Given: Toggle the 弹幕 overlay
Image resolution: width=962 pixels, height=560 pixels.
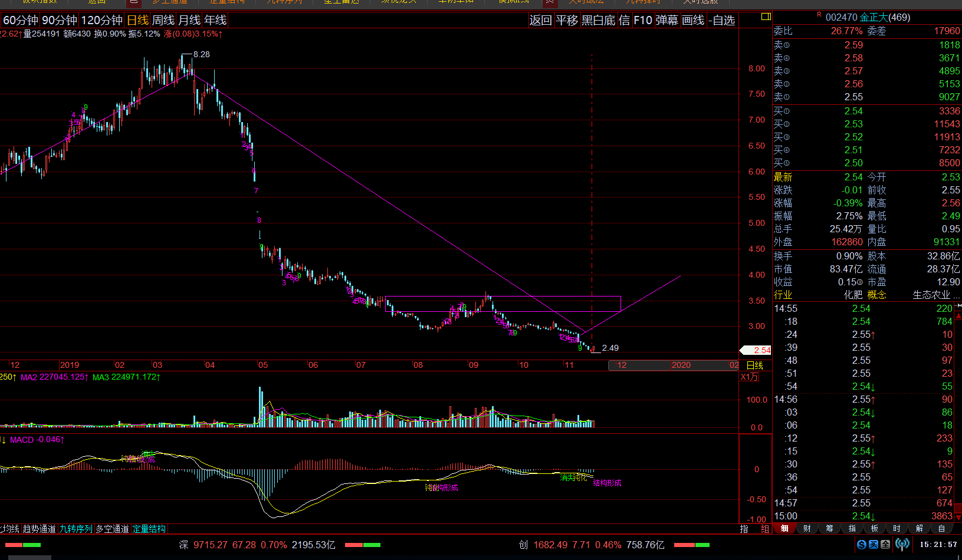Looking at the screenshot, I should click(x=667, y=20).
